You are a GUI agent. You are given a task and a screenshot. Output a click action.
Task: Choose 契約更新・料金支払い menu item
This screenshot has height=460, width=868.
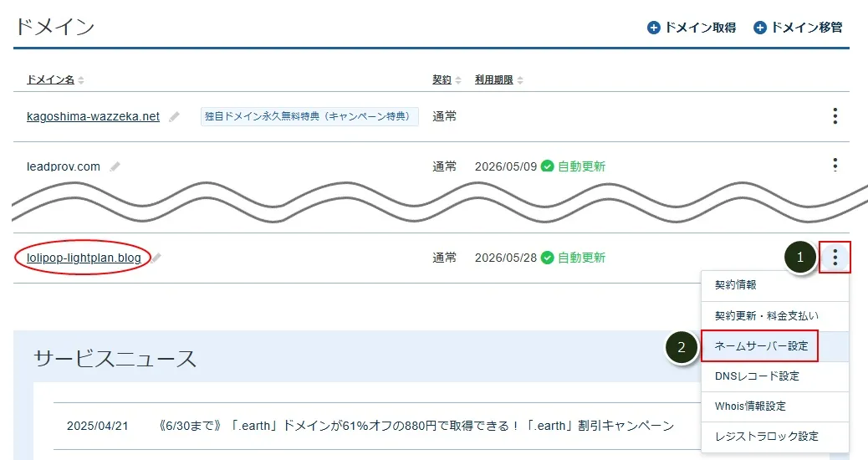pos(767,316)
